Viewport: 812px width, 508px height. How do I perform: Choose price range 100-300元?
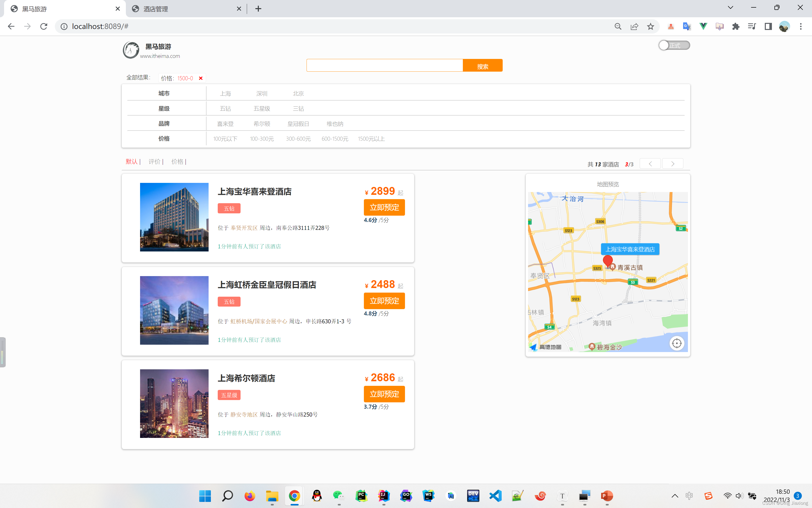click(262, 139)
